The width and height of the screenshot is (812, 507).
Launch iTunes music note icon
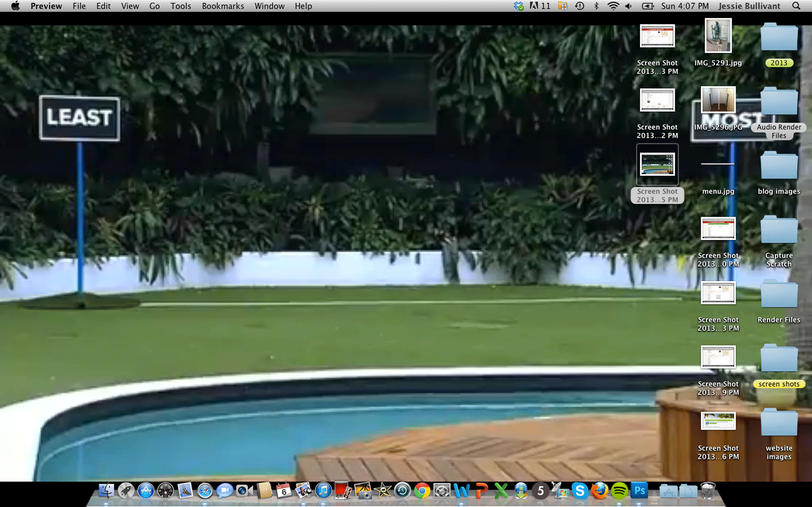pyautogui.click(x=324, y=491)
